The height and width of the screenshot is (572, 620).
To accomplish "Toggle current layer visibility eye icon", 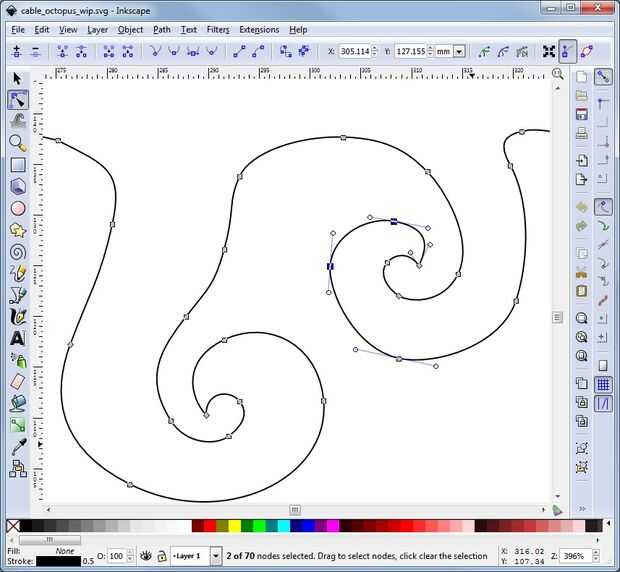I will pyautogui.click(x=146, y=556).
